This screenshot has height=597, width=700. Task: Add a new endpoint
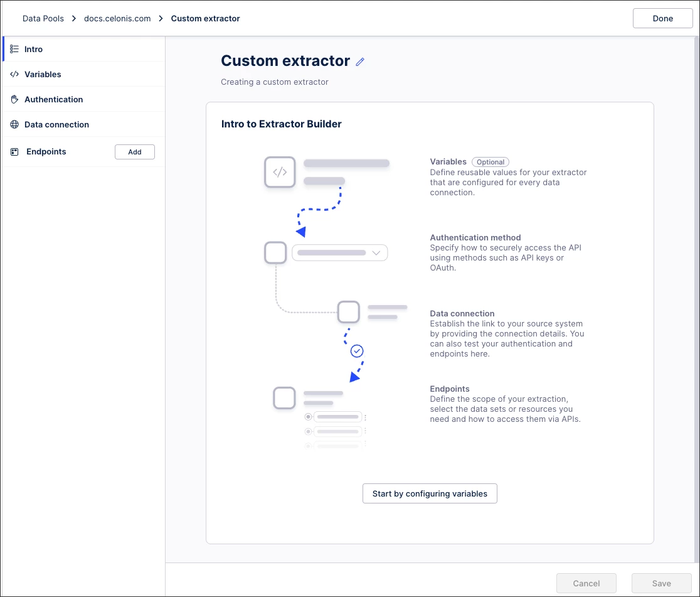pos(134,152)
